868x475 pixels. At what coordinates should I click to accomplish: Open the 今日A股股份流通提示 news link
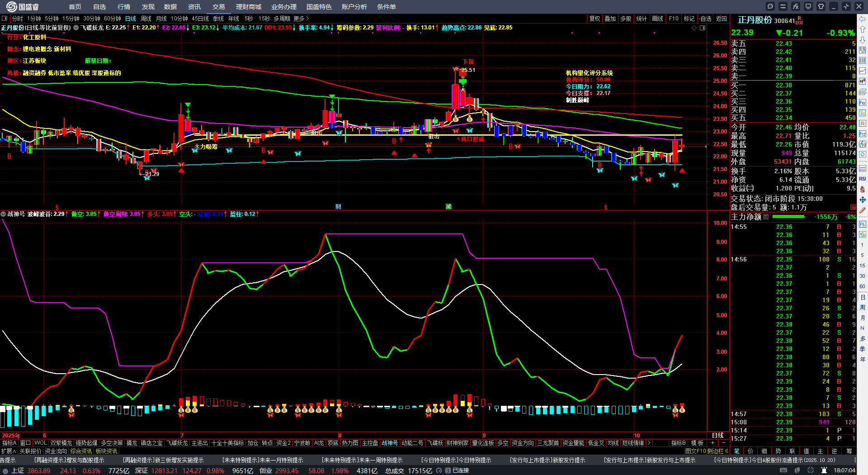[x=775, y=460]
